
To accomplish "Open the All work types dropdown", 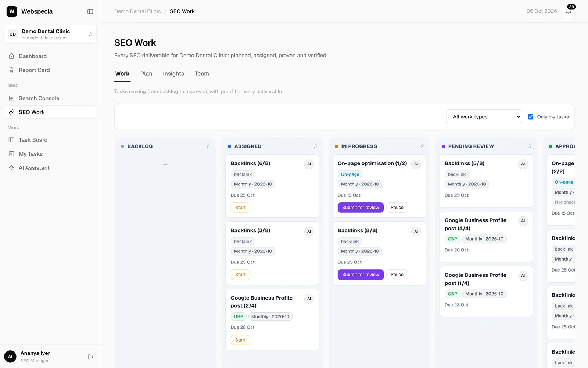I will tap(484, 117).
